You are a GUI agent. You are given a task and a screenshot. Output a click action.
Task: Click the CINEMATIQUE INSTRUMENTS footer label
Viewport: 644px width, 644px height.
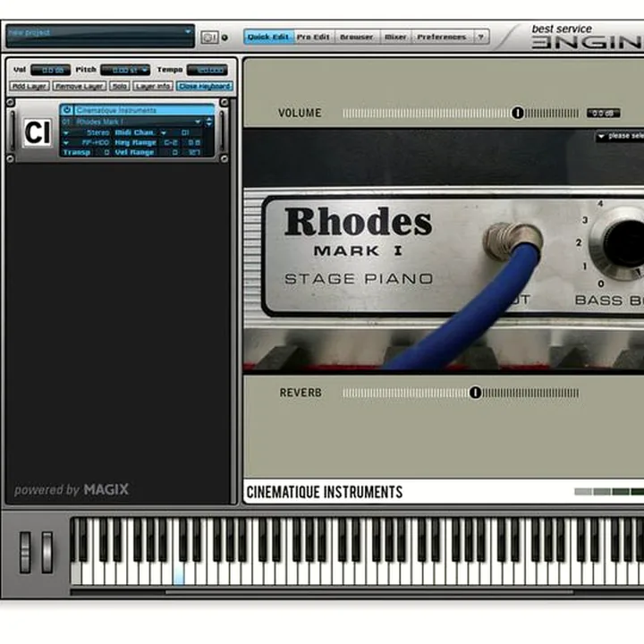tap(325, 492)
